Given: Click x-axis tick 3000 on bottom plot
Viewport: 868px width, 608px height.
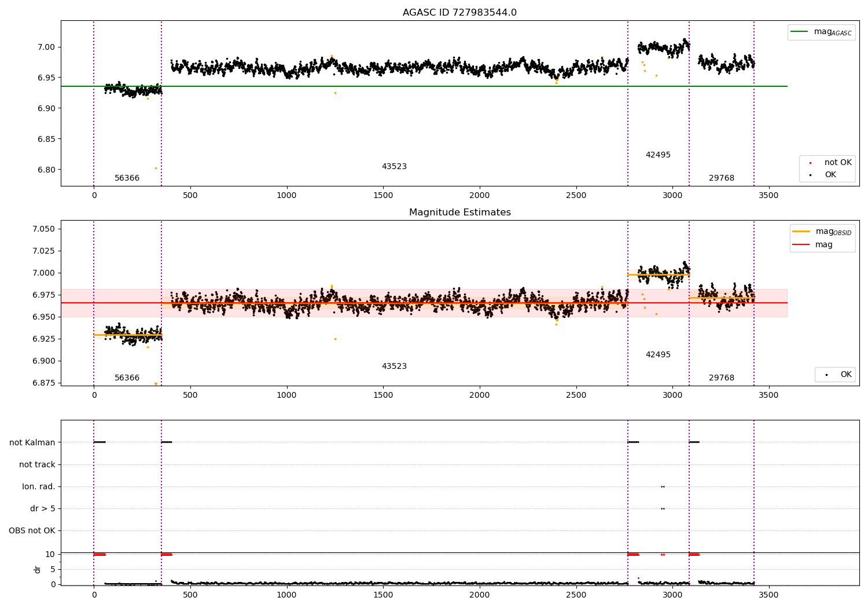Looking at the screenshot, I should pyautogui.click(x=672, y=595).
